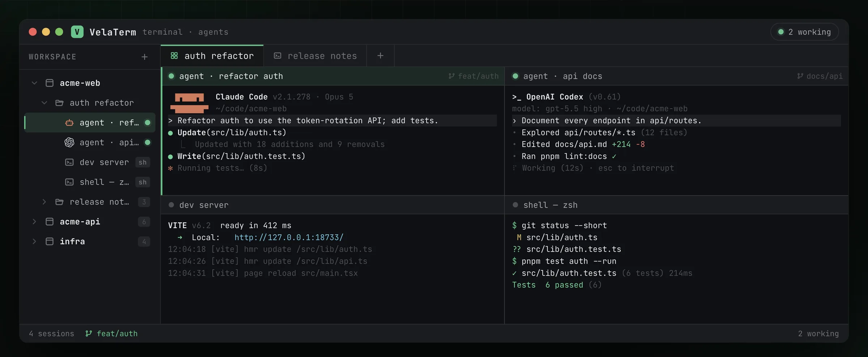Focus the agent · api docs pane header

(x=677, y=76)
